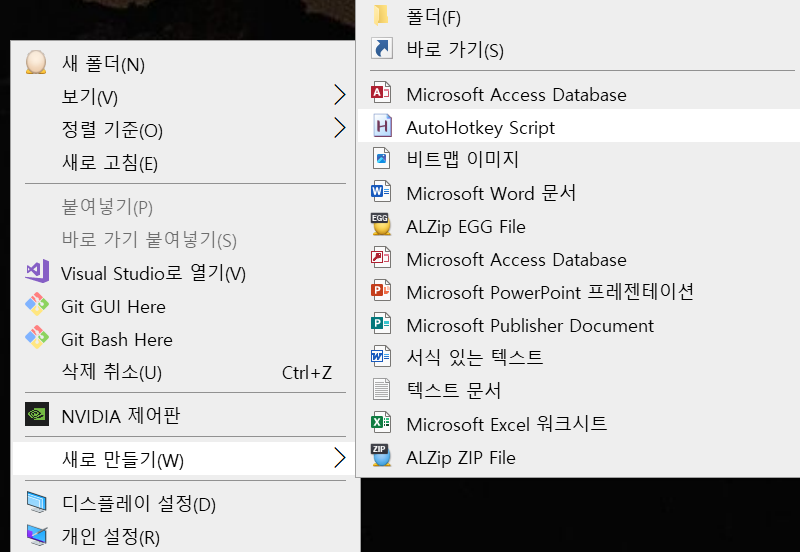
Task: Click the NVIDIA 제어판 icon
Action: click(x=37, y=414)
